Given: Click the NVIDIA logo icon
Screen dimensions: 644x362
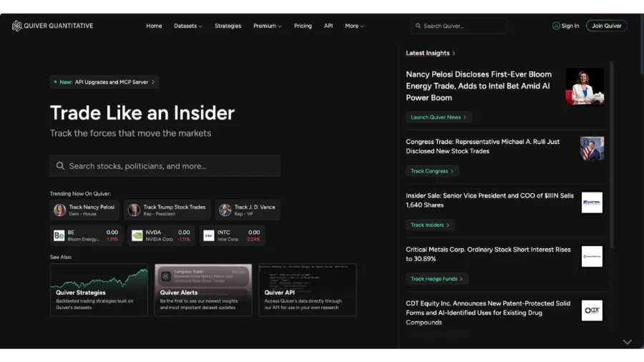Looking at the screenshot, I should click(x=137, y=235).
